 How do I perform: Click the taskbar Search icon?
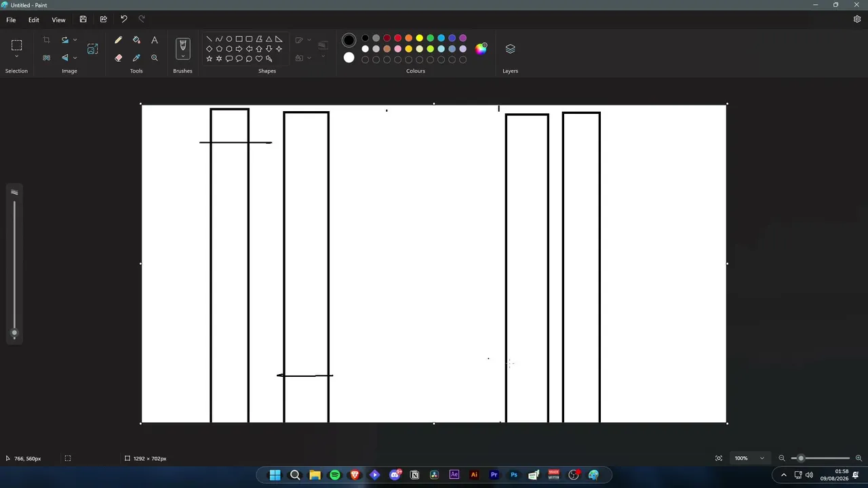pyautogui.click(x=295, y=475)
